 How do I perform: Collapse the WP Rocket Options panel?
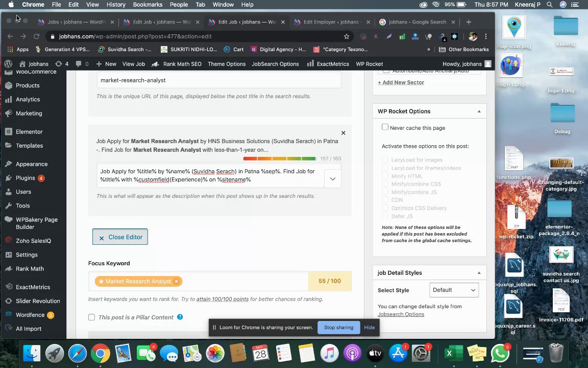(x=479, y=111)
